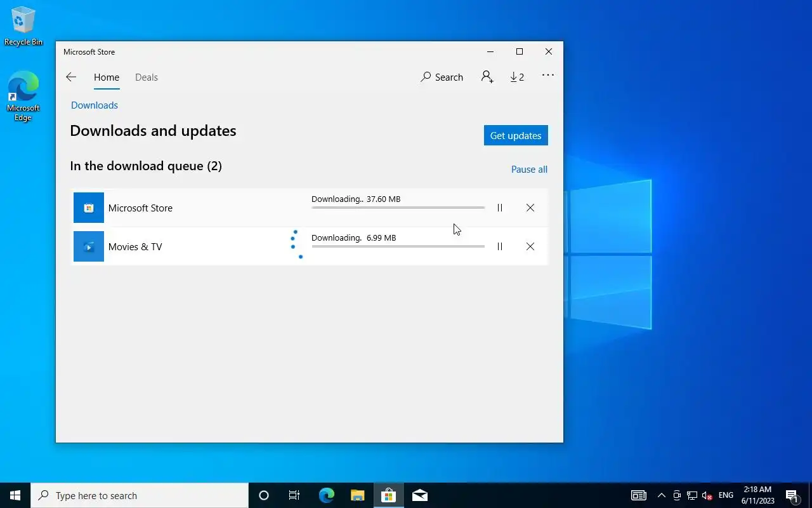Click the Get updates button
Image resolution: width=812 pixels, height=508 pixels.
(x=516, y=135)
